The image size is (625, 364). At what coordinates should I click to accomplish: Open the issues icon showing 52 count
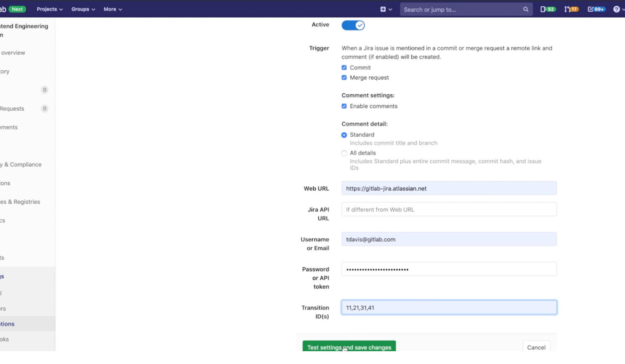[x=548, y=8]
